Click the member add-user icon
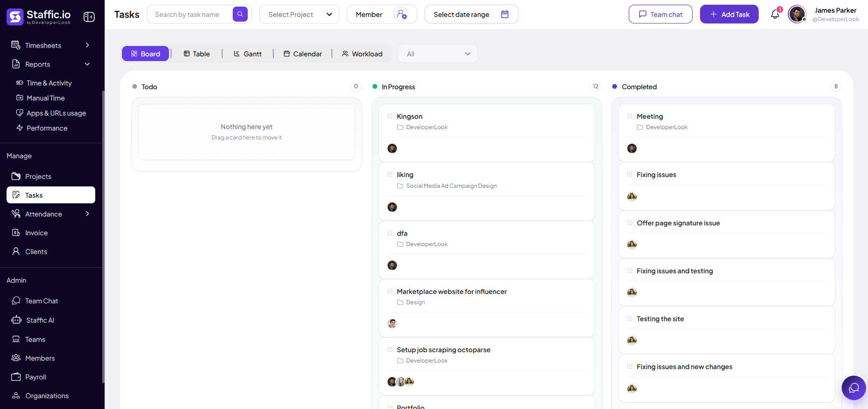The width and height of the screenshot is (868, 409). 402,14
